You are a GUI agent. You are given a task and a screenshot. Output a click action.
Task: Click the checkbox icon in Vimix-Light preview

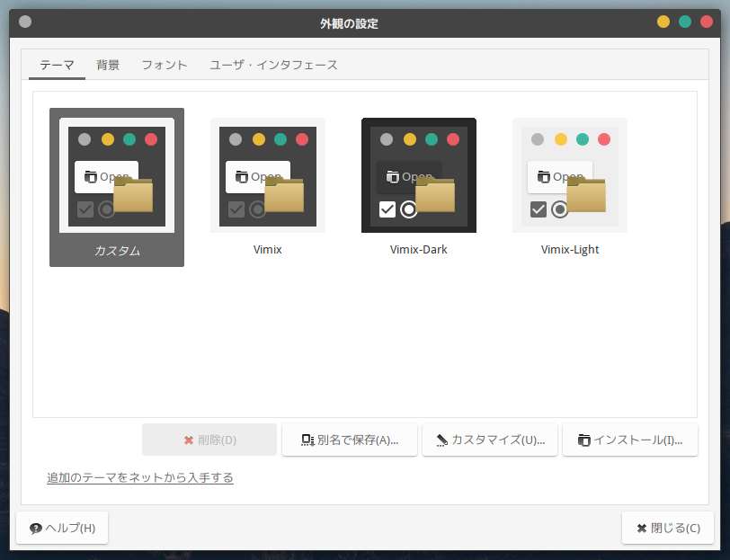pyautogui.click(x=539, y=209)
